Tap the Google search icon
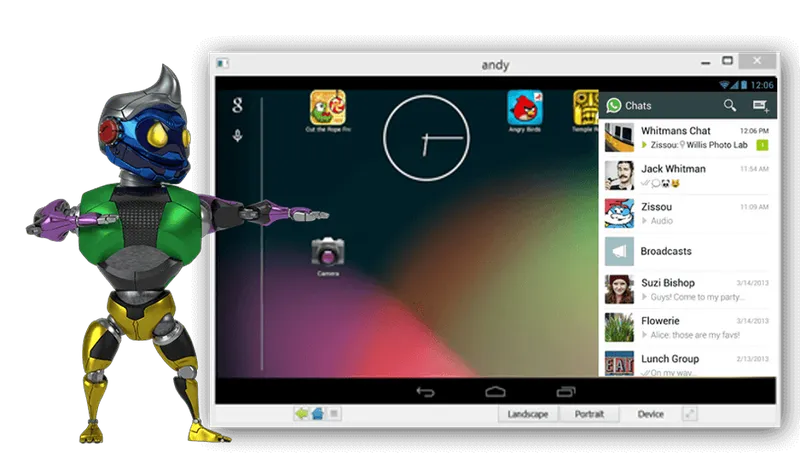 click(237, 105)
